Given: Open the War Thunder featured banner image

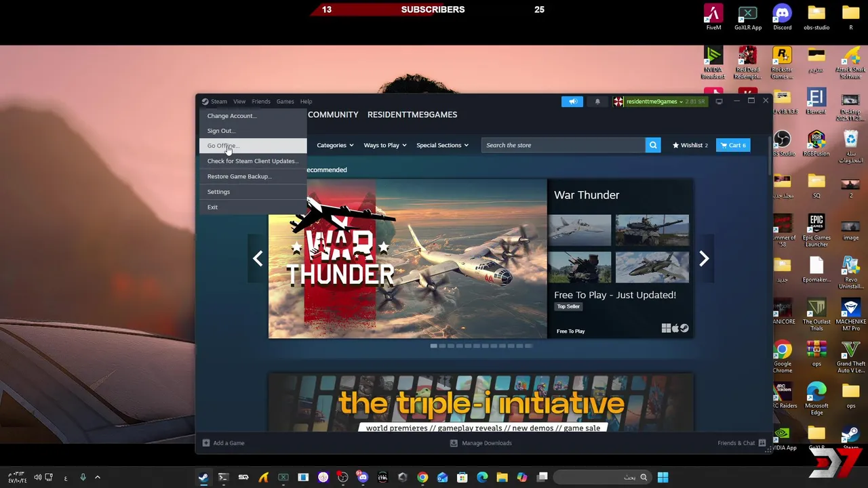Looking at the screenshot, I should [408, 258].
